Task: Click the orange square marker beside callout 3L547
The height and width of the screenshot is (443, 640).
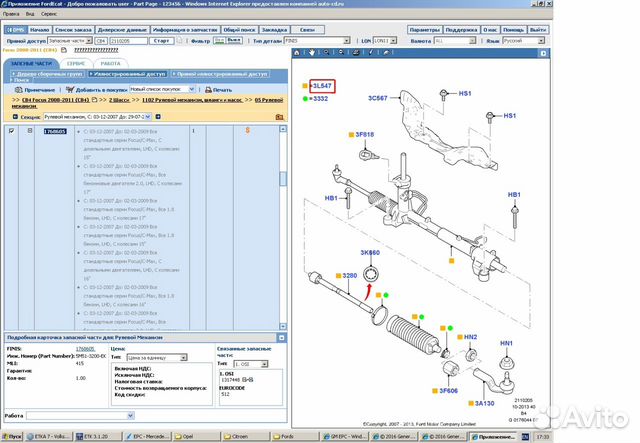Action: click(x=305, y=86)
